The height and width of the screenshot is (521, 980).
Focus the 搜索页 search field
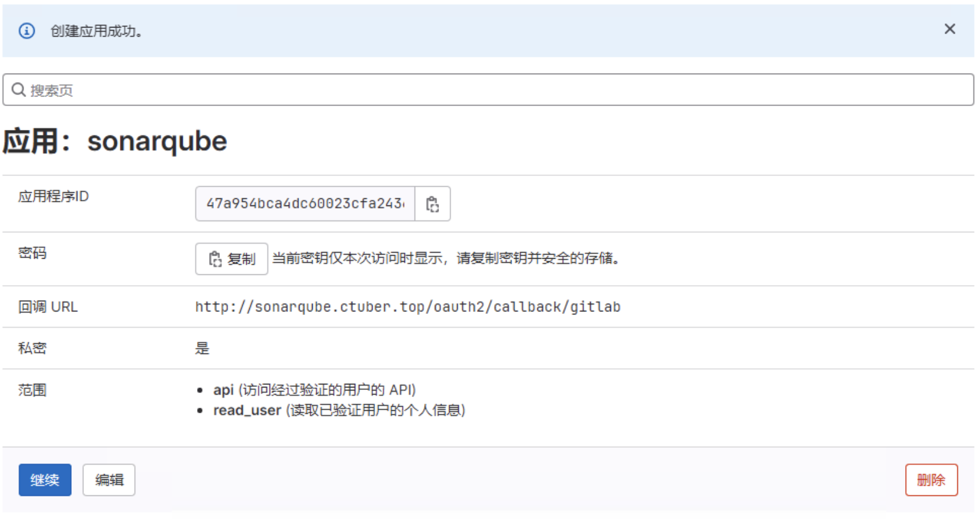click(488, 90)
